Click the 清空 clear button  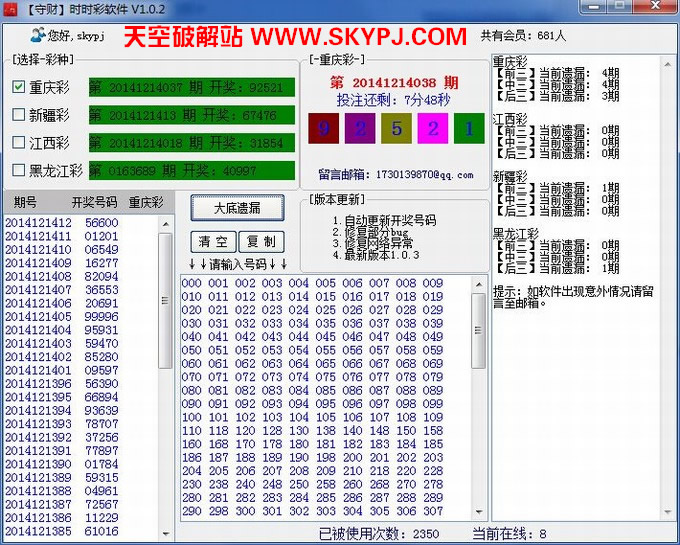[x=212, y=242]
